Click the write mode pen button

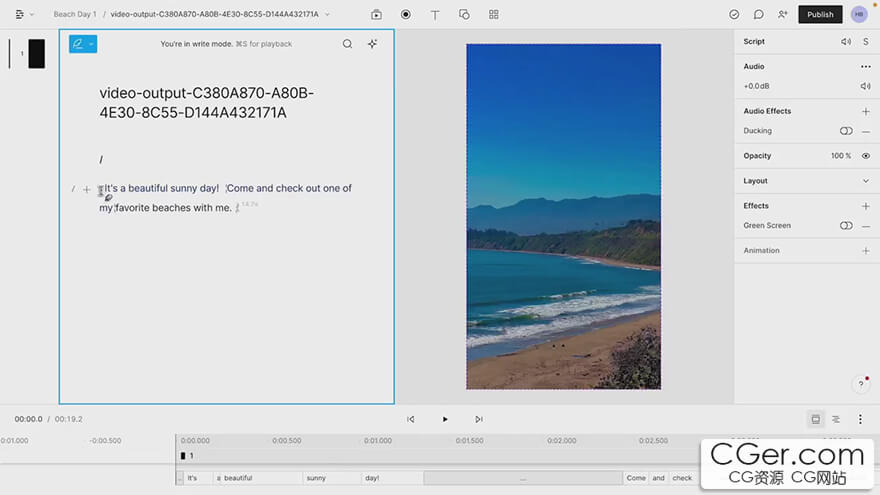pos(77,44)
